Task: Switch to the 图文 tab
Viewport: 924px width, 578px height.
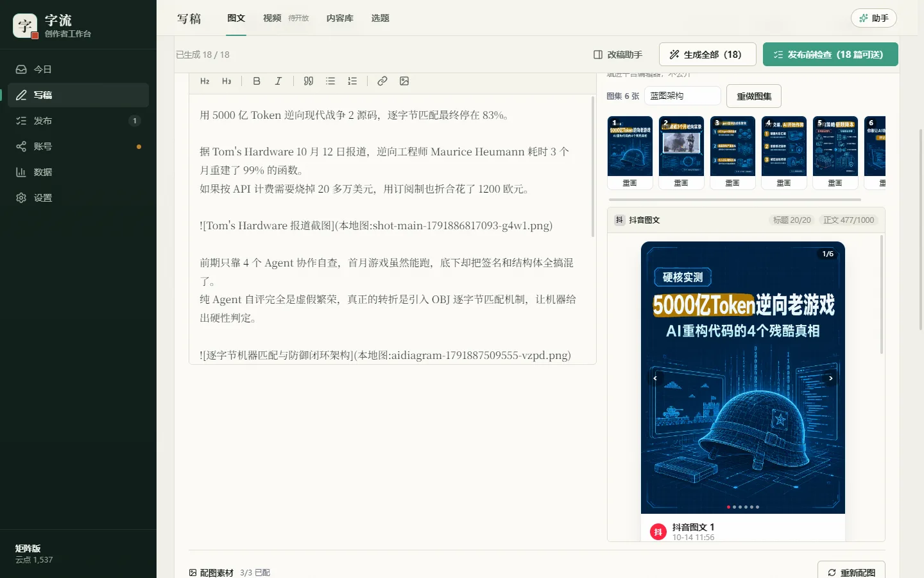Action: click(236, 18)
